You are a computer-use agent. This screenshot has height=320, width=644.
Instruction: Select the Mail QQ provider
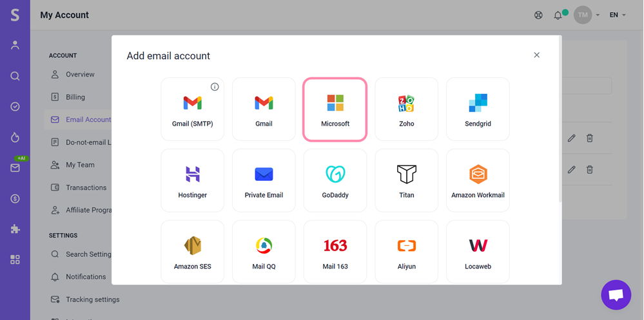(264, 252)
